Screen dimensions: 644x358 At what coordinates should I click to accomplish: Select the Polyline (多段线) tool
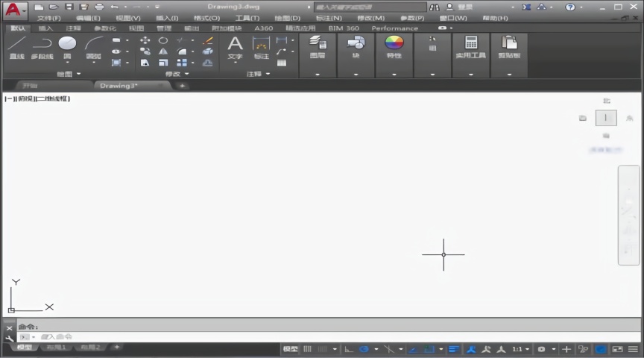coord(42,47)
